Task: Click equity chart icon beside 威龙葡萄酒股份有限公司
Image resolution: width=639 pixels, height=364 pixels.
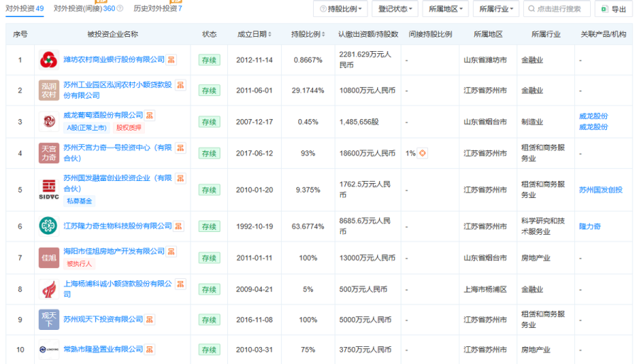Action: pos(151,115)
